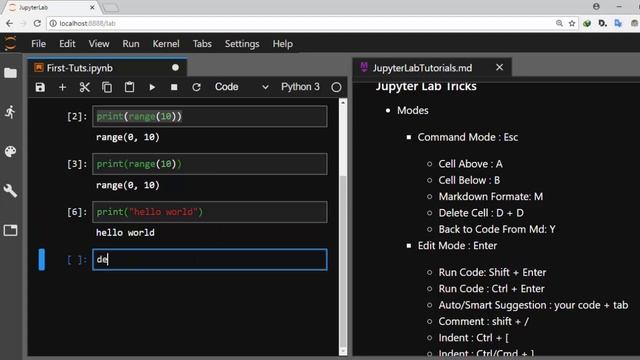Screen dimensions: 640x360
Task: Click the text 'Run Code: Shift + Enter'
Action: coord(492,272)
